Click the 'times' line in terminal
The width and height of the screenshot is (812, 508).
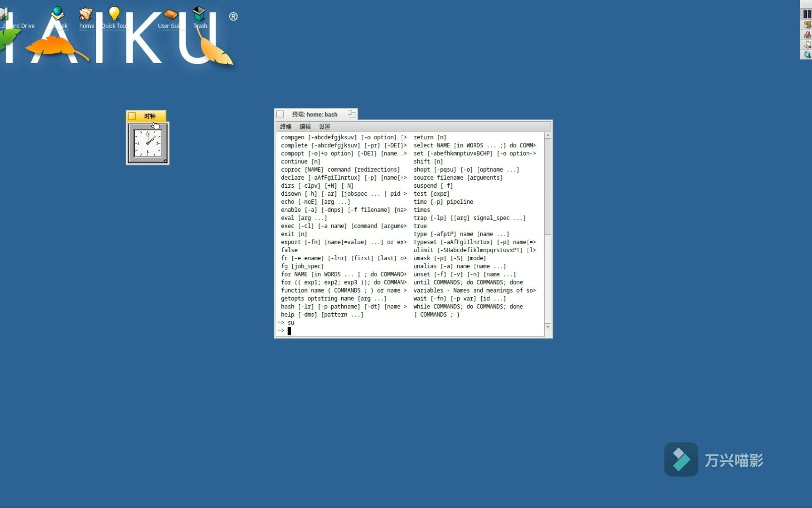tap(422, 210)
